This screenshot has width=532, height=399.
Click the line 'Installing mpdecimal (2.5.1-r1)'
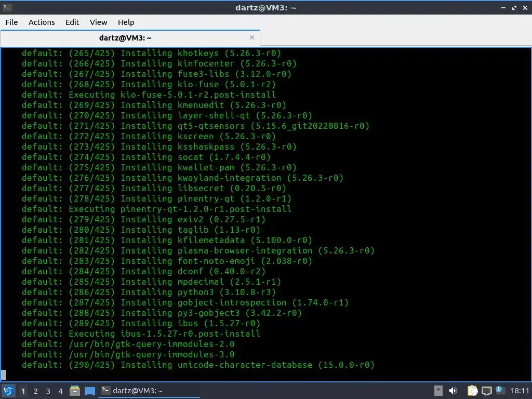[151, 282]
